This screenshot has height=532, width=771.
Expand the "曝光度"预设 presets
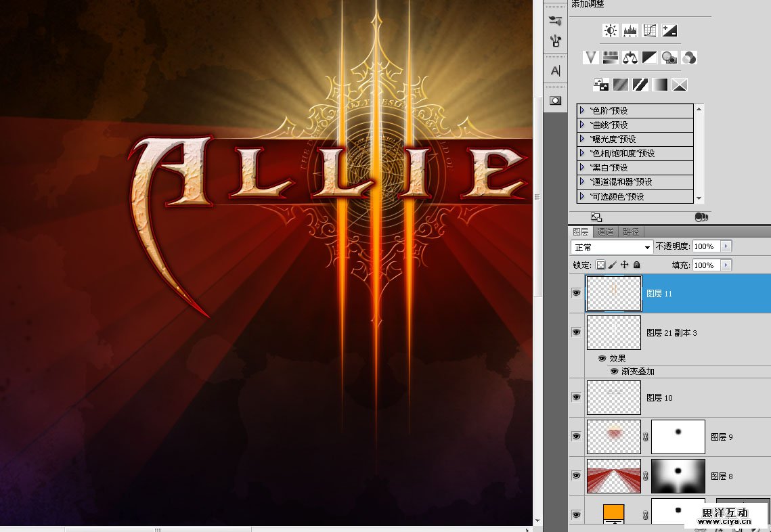582,139
